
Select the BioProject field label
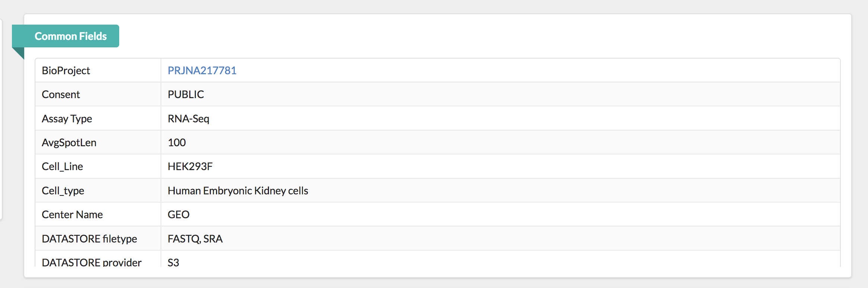[66, 71]
